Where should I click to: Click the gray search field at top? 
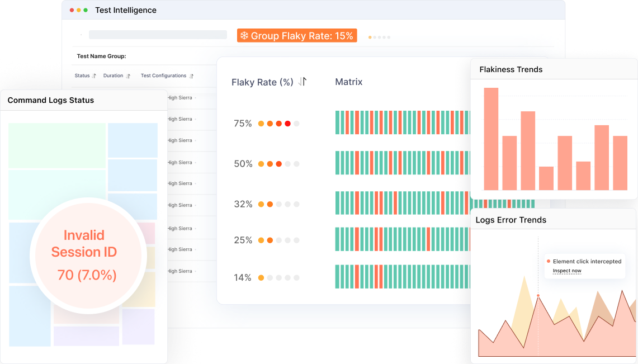point(158,35)
